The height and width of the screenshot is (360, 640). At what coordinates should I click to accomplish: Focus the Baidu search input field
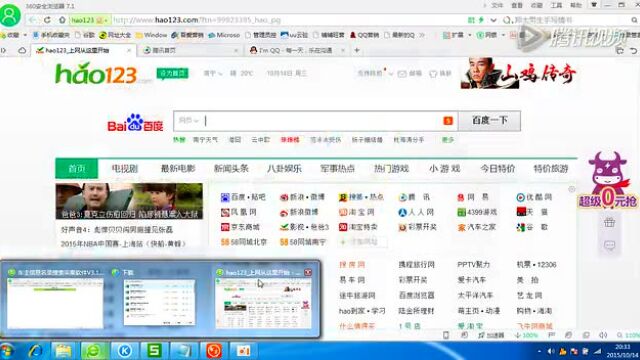[322, 120]
